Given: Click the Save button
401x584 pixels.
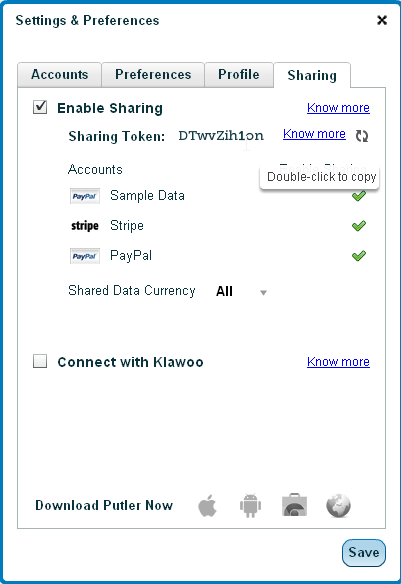Looking at the screenshot, I should (x=364, y=553).
